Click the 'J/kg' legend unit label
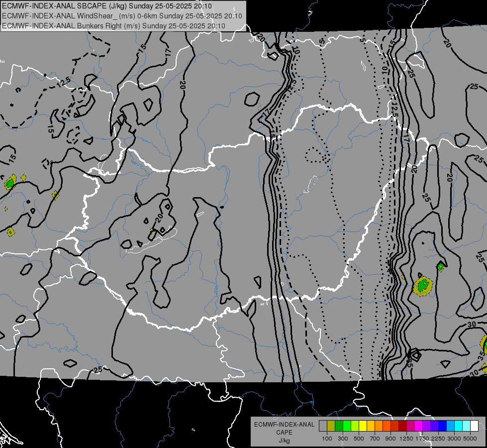The width and height of the screenshot is (487, 448). [284, 441]
